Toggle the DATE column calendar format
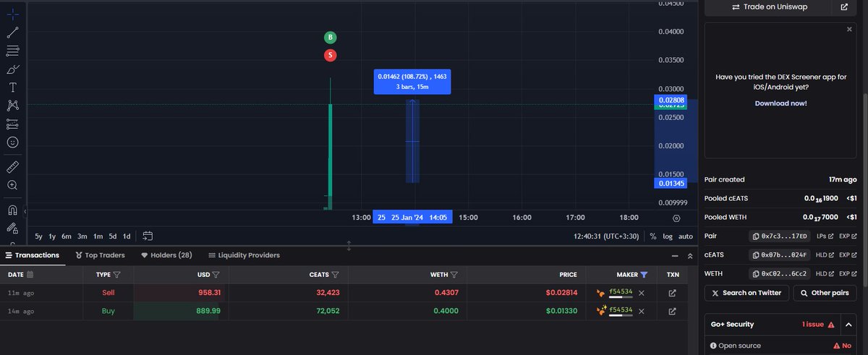 point(30,275)
